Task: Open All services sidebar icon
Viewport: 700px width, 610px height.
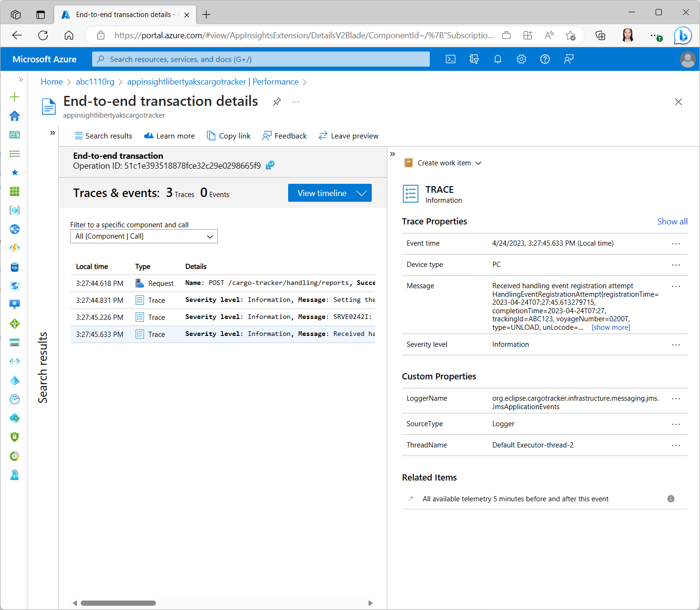Action: click(15, 154)
